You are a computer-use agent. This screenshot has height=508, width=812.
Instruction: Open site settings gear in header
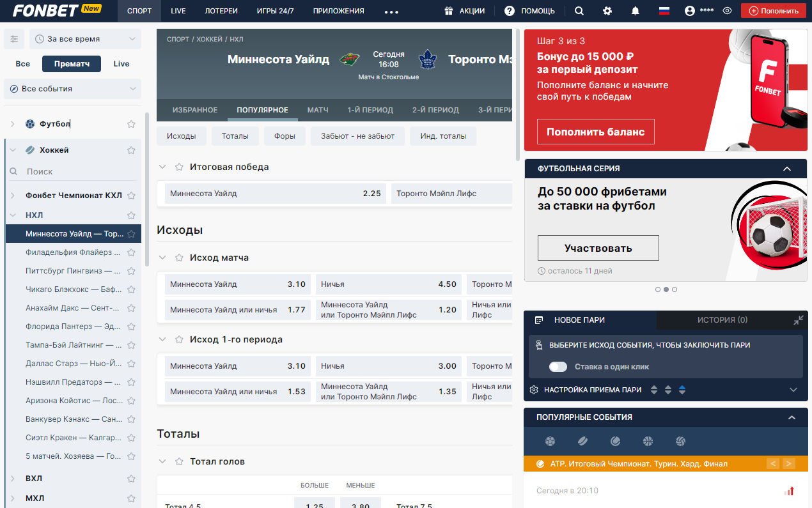coord(607,11)
